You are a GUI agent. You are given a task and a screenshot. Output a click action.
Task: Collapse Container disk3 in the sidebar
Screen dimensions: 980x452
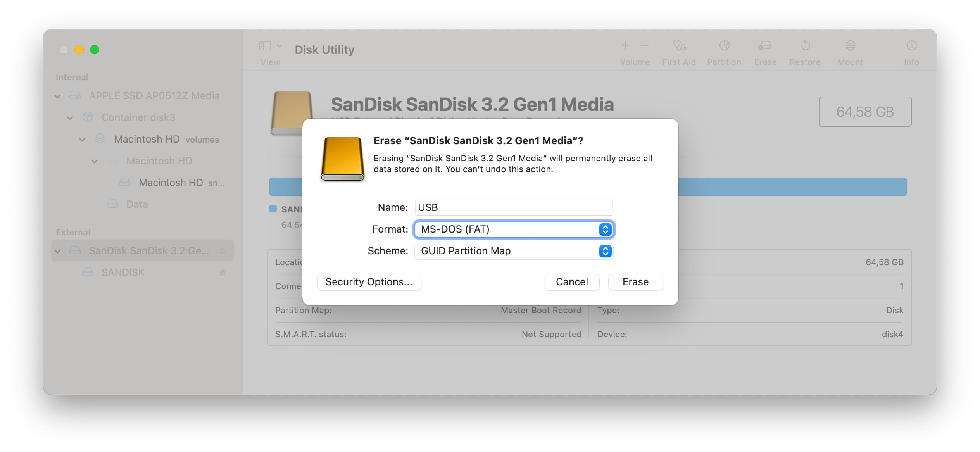click(70, 117)
